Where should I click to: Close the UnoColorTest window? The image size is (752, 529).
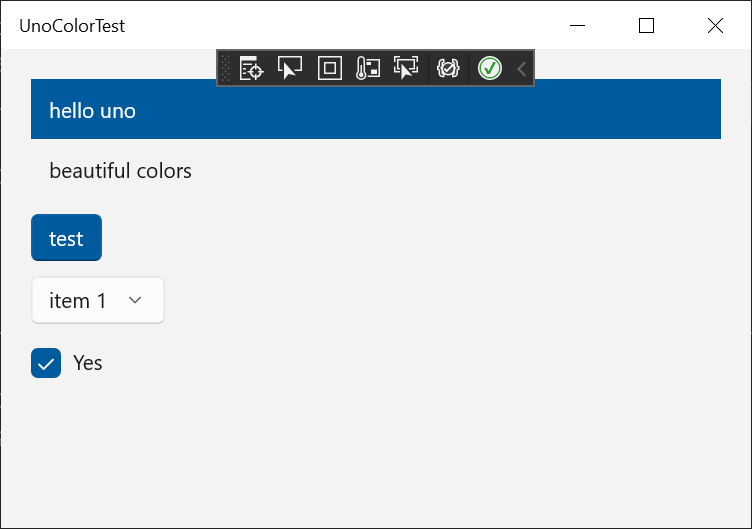click(716, 25)
